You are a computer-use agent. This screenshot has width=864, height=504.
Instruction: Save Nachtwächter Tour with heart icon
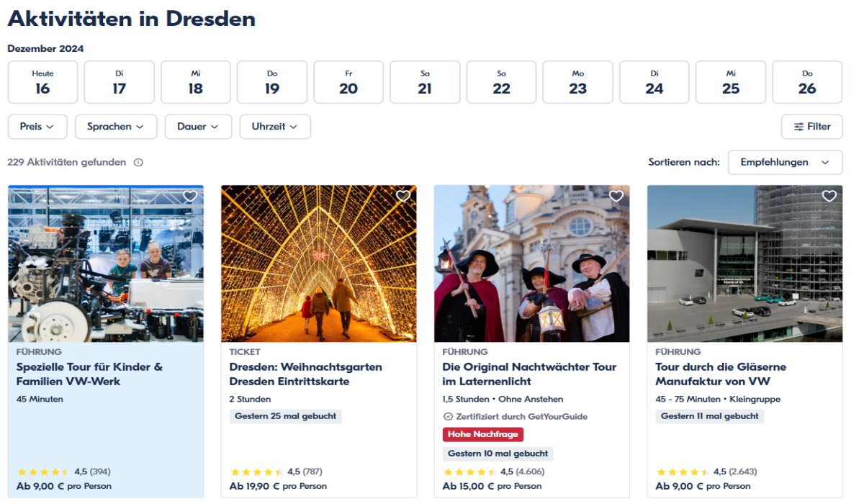point(616,196)
